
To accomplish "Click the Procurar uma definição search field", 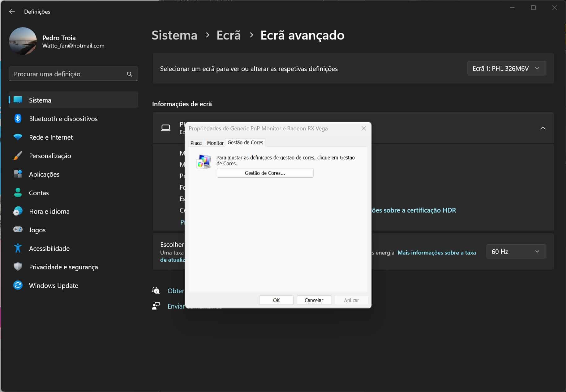I will 68,74.
